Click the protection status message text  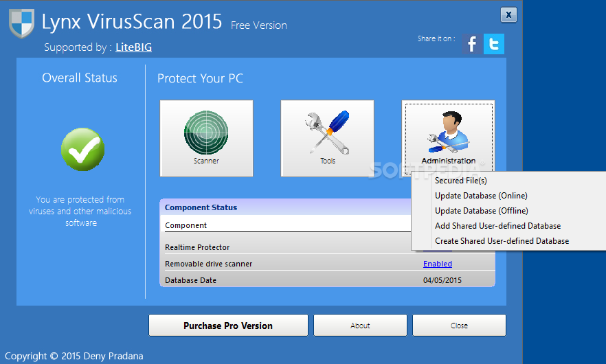click(x=80, y=211)
